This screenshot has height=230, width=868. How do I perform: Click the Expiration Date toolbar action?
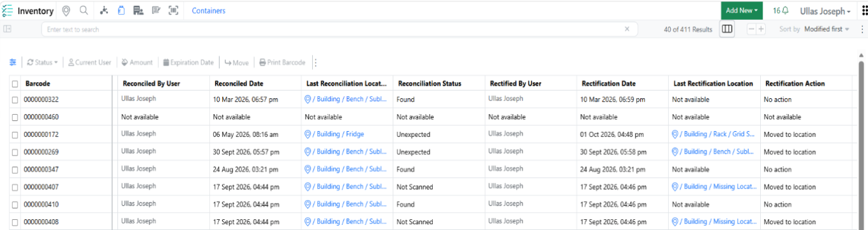188,62
